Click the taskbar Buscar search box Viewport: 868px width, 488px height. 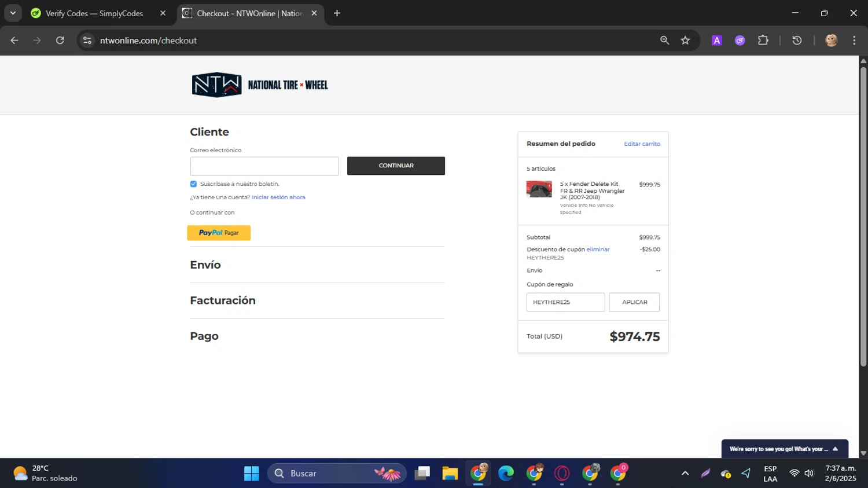337,474
